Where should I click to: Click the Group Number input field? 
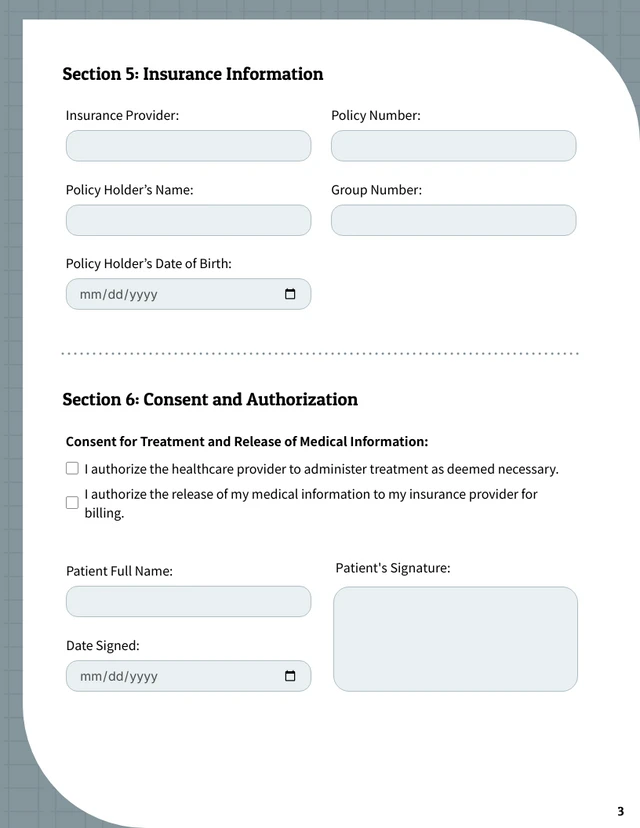pos(453,220)
